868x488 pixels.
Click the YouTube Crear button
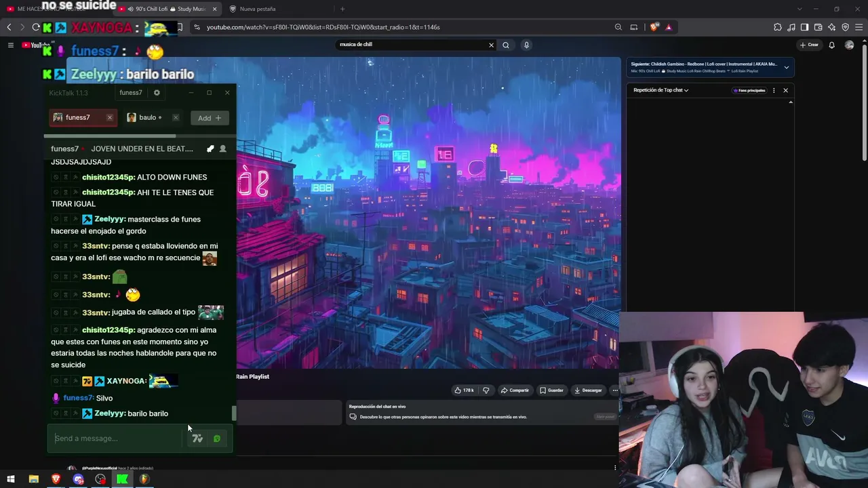[809, 45]
